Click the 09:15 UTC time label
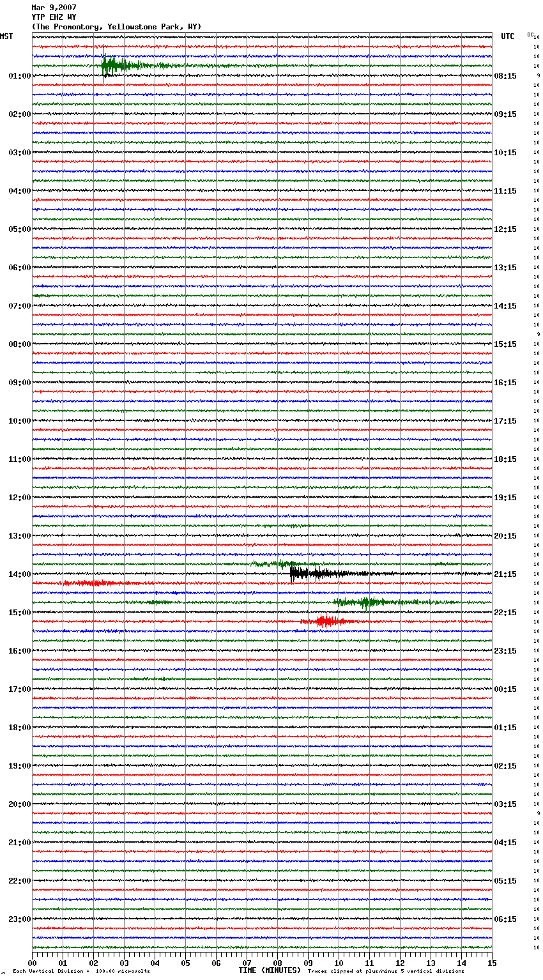This screenshot has height=980, width=543. tap(505, 114)
